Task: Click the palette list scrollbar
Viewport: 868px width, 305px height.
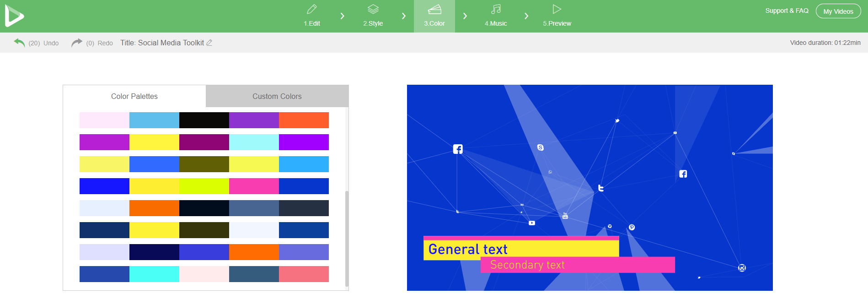Action: point(347,239)
